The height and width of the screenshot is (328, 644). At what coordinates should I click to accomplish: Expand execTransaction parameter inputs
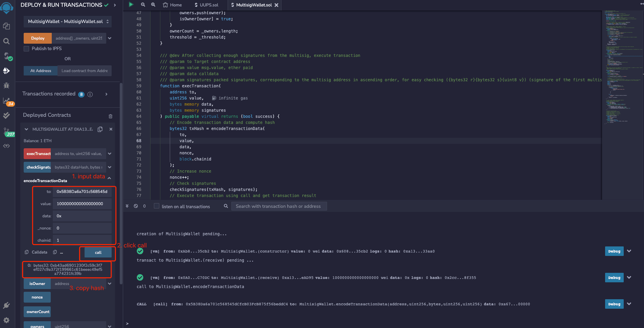coord(110,154)
